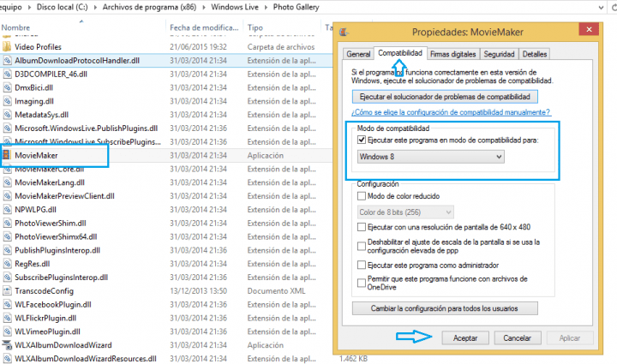Click the Cancelar button
Screen dimensions: 617x364
(517, 338)
